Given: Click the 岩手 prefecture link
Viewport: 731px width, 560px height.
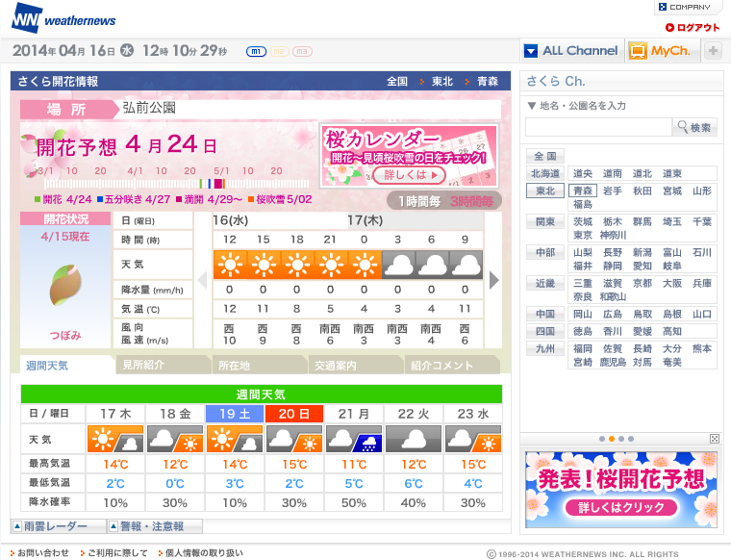Looking at the screenshot, I should (x=612, y=191).
